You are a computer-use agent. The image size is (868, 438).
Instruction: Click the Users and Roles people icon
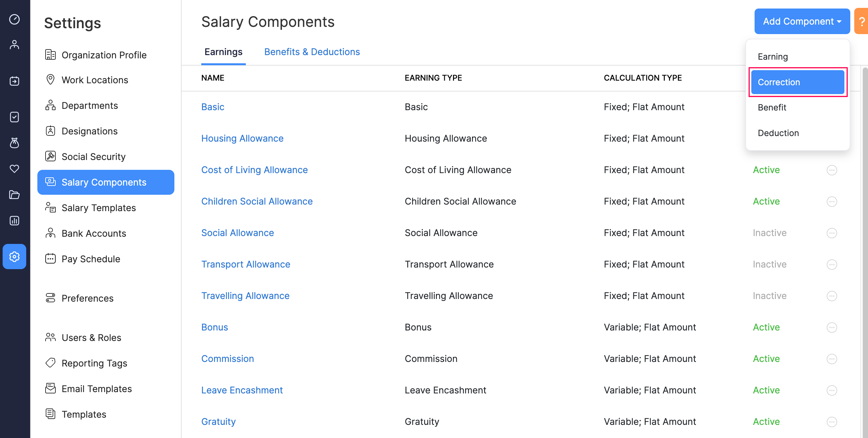click(x=51, y=337)
